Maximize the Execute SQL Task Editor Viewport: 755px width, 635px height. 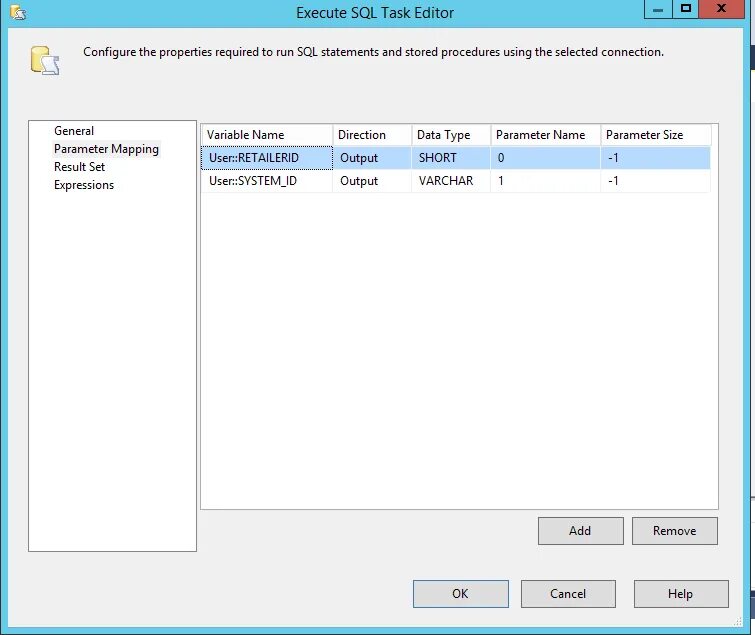pos(686,9)
